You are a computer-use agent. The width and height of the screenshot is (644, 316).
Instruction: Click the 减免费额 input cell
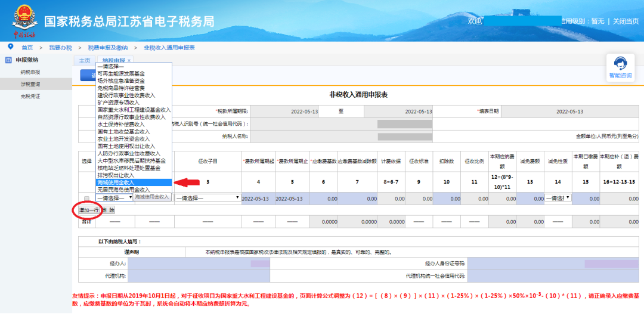[529, 198]
